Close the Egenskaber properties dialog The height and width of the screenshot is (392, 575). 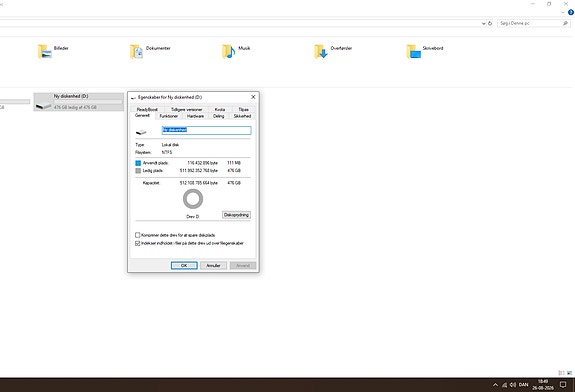pos(253,97)
